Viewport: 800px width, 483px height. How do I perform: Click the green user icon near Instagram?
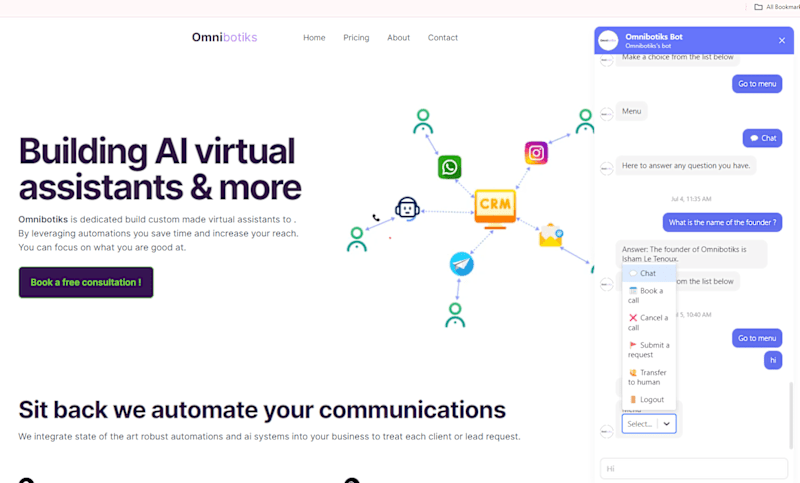(585, 121)
